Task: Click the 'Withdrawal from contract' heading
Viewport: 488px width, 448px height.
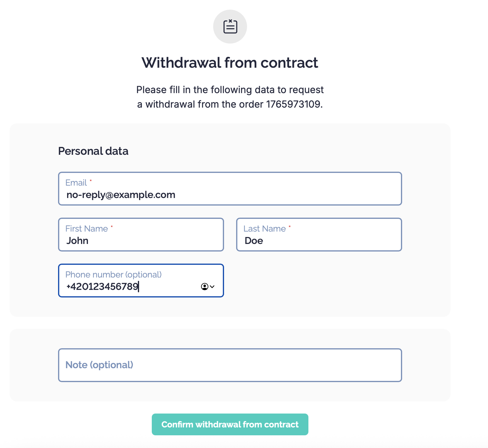Action: [x=230, y=63]
